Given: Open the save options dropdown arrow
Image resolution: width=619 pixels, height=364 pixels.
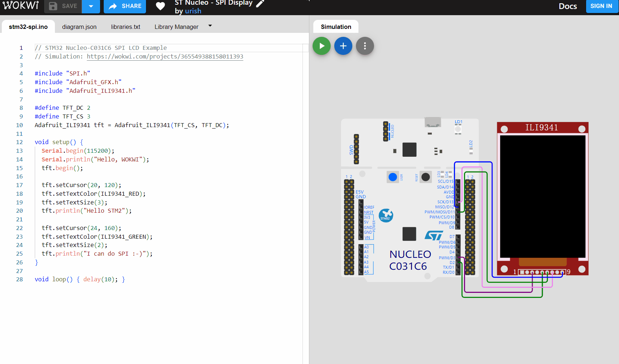Looking at the screenshot, I should (x=91, y=6).
